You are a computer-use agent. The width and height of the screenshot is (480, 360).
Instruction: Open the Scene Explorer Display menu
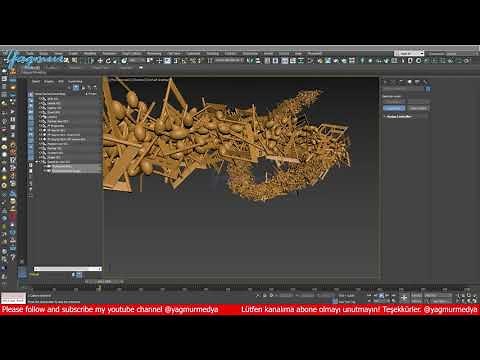pos(49,81)
